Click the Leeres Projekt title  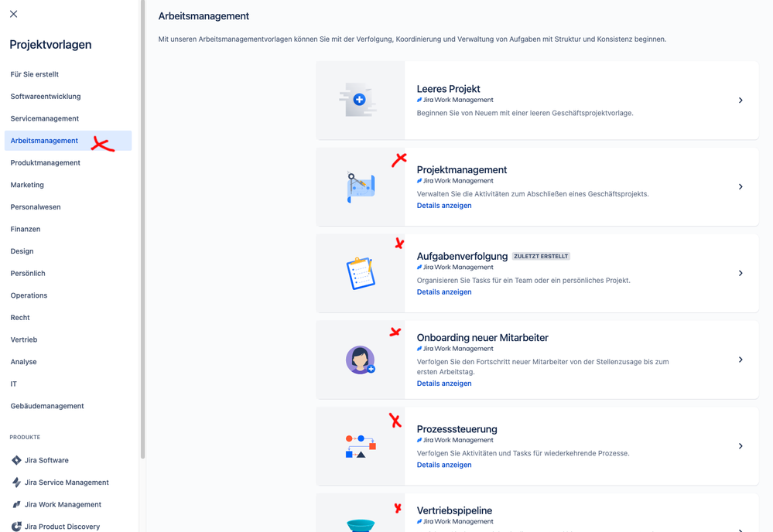click(448, 89)
